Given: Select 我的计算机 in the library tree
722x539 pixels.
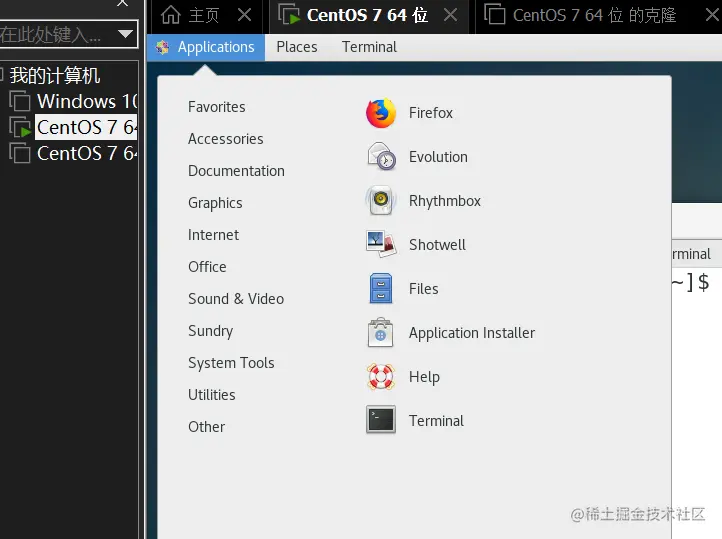Looking at the screenshot, I should coord(54,75).
